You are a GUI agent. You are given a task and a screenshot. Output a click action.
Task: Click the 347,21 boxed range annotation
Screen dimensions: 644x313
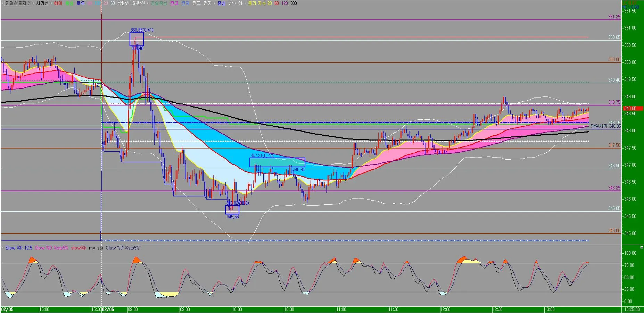[x=277, y=162]
